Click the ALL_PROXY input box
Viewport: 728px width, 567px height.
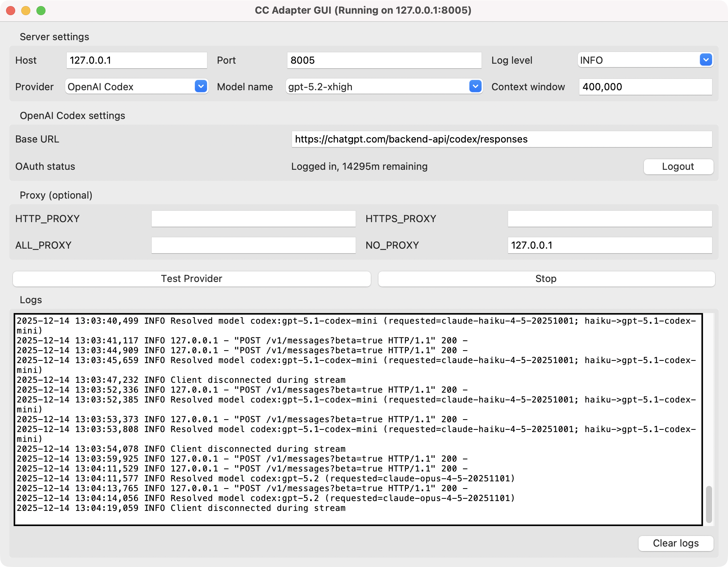tap(253, 245)
